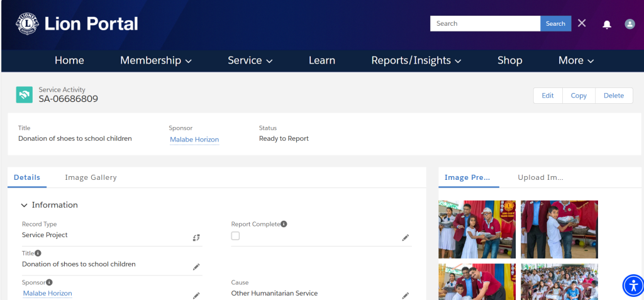The height and width of the screenshot is (300, 644).
Task: Open thumbnail of boy receiving shoes
Action: tap(559, 230)
